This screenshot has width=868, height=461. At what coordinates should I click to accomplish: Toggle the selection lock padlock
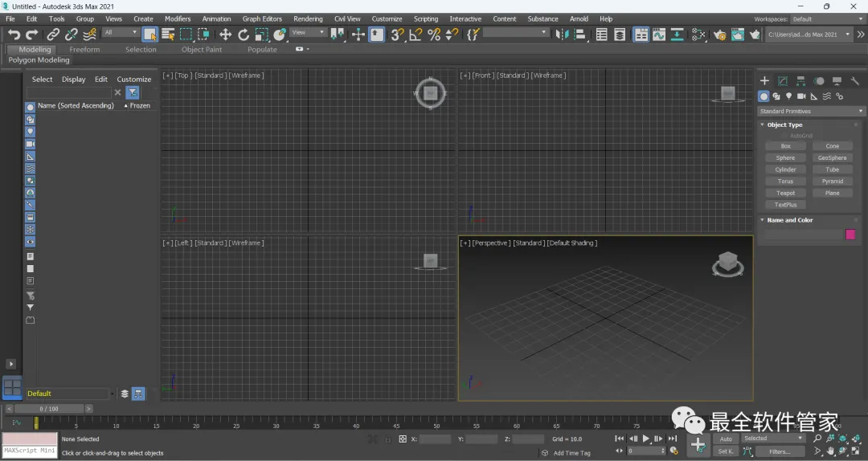(x=387, y=439)
